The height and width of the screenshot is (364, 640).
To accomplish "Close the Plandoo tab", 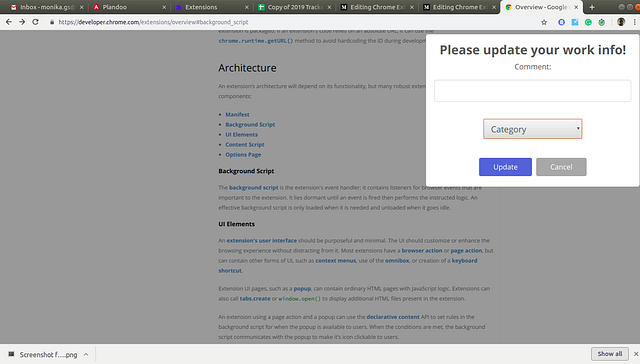I will pyautogui.click(x=164, y=7).
